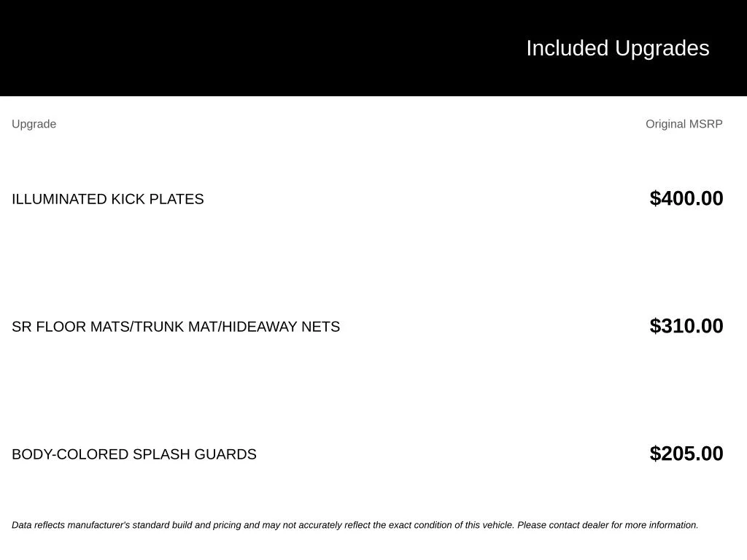The image size is (747, 560).
Task: Click the HIDEAWAY NETS text
Action: [281, 327]
